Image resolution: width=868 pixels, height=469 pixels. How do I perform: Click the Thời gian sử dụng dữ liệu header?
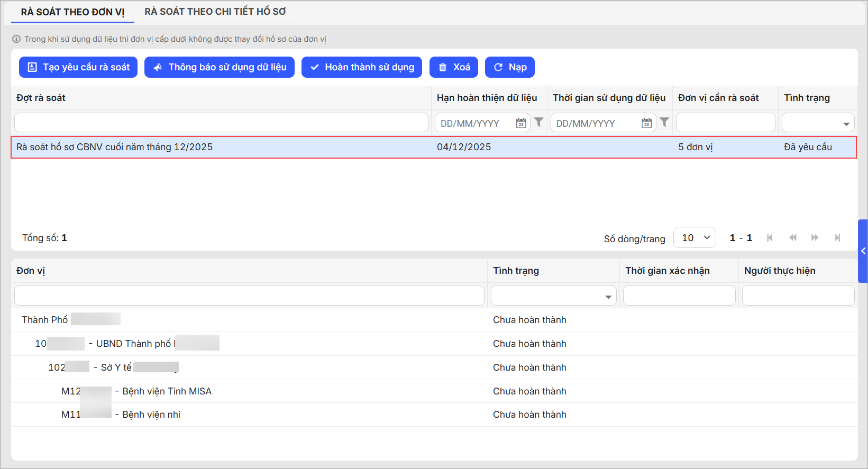point(609,98)
